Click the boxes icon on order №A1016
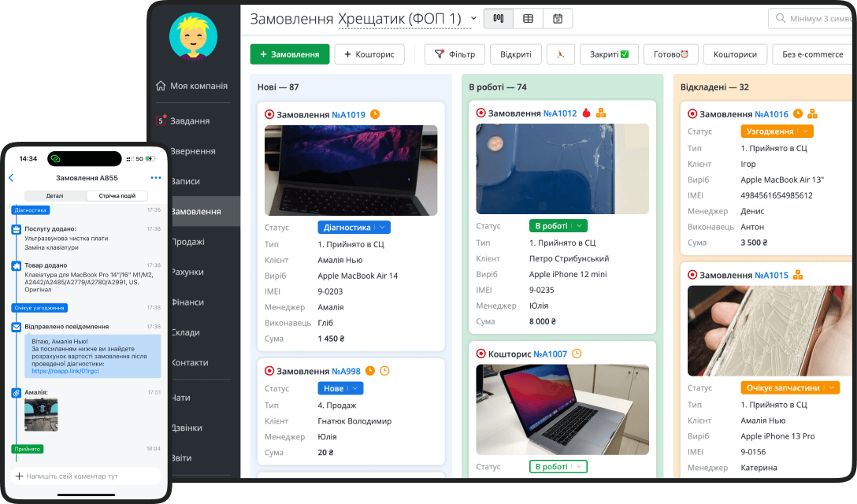The height and width of the screenshot is (504, 857). click(x=812, y=113)
